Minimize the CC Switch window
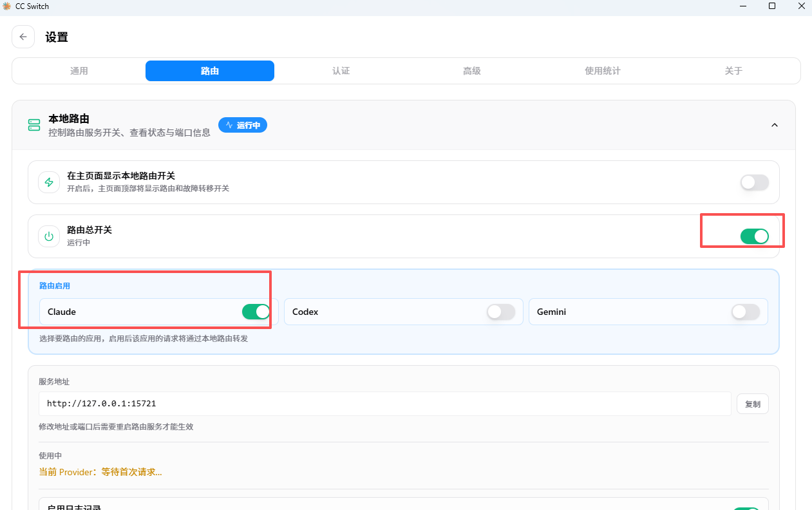 coord(742,6)
